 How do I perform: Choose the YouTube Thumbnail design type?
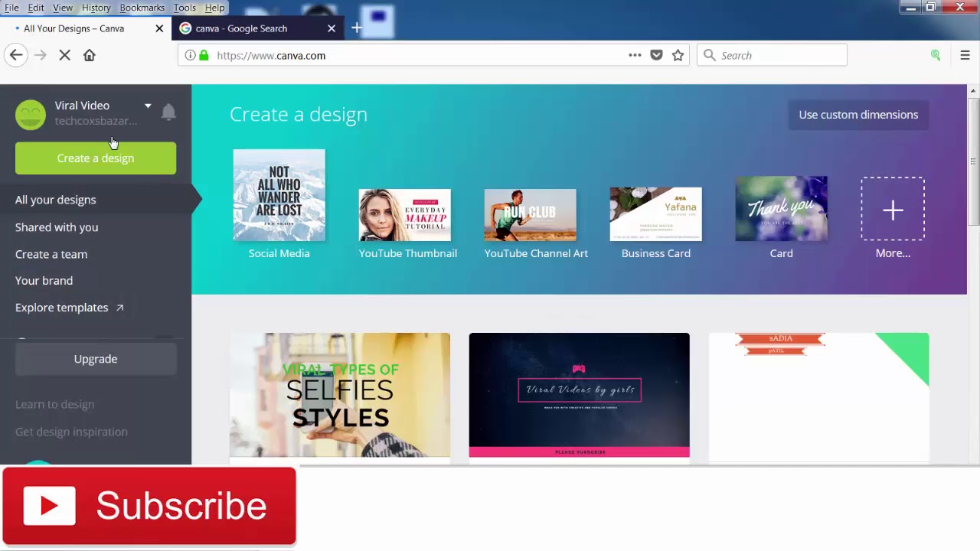405,215
